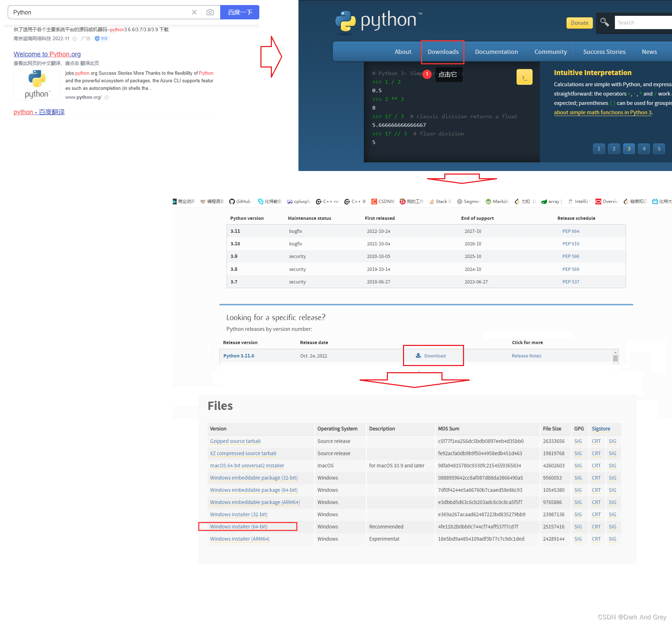
Task: Open the cplusplus bookmark
Action: (299, 202)
